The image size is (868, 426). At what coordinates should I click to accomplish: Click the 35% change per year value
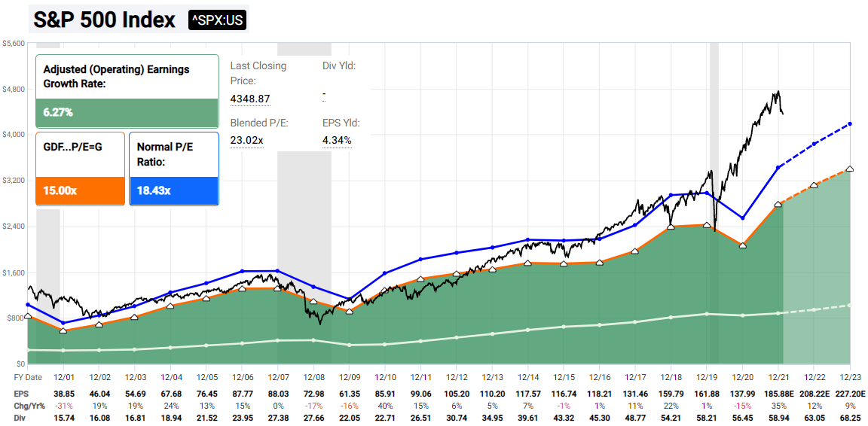(778, 406)
